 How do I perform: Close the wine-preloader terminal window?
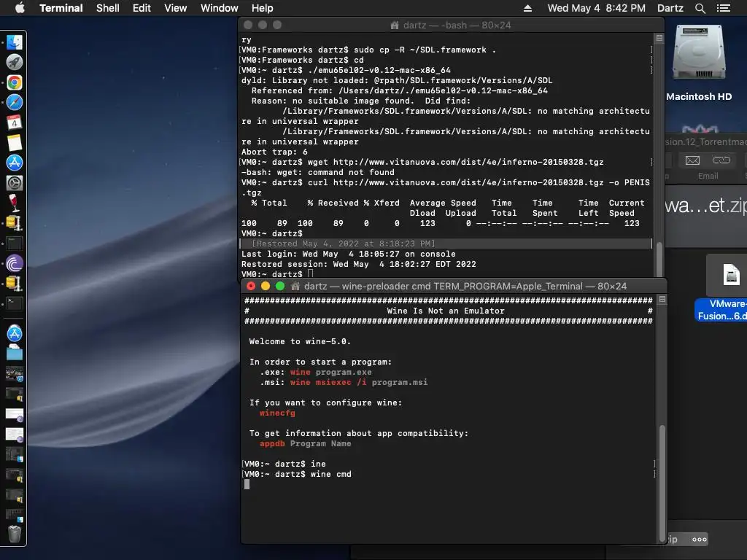tap(251, 286)
